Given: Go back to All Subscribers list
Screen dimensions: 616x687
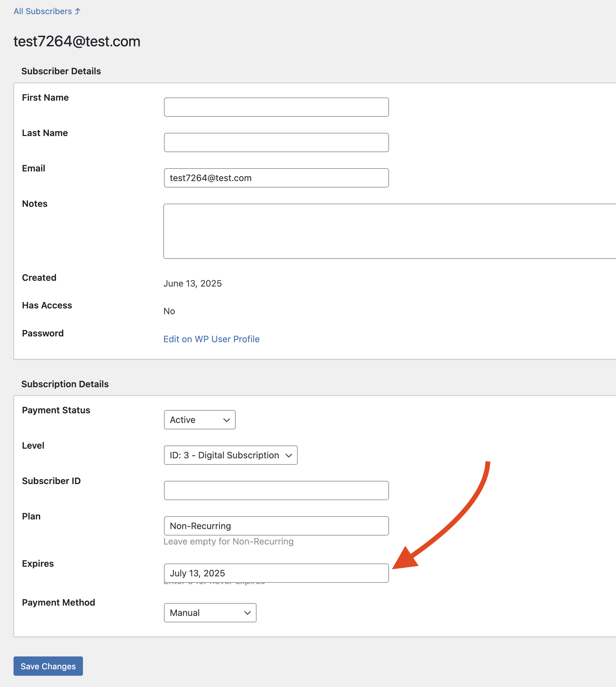Looking at the screenshot, I should coord(47,11).
